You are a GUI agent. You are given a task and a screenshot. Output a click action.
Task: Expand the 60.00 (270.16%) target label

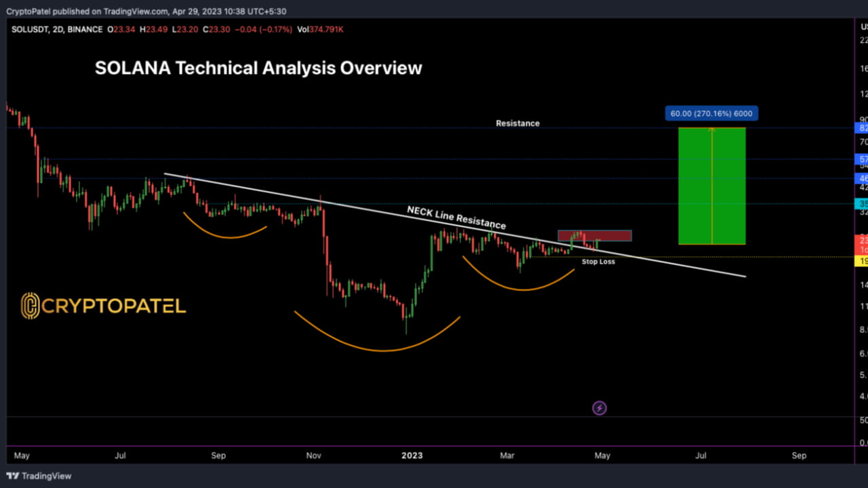click(x=711, y=113)
